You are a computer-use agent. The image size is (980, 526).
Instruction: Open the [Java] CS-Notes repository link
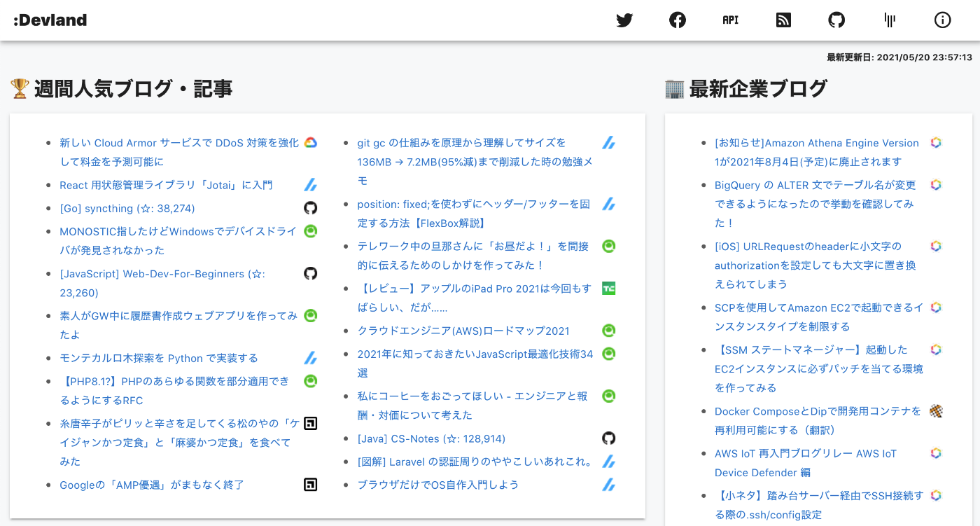tap(431, 438)
